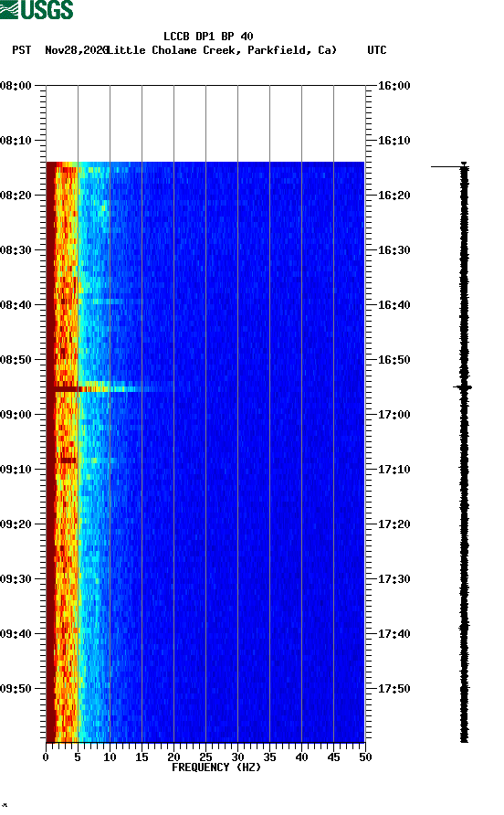The height and width of the screenshot is (815, 504).
Task: Click the '16:20' UTC time label
Action: pos(394,195)
